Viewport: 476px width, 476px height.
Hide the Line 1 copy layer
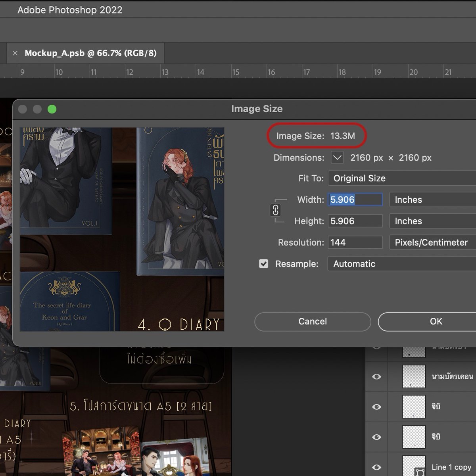pyautogui.click(x=376, y=467)
